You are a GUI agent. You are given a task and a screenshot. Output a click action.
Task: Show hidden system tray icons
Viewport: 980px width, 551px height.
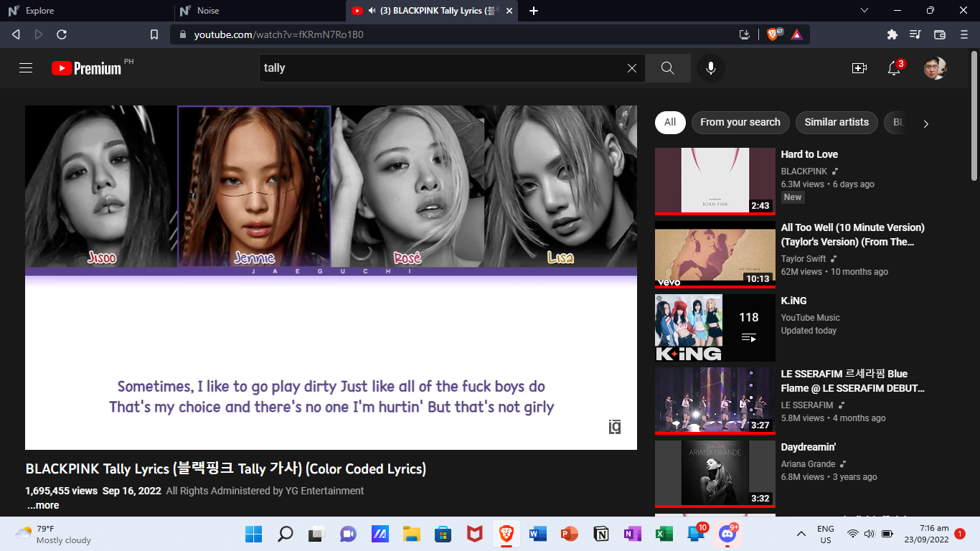[x=801, y=534]
